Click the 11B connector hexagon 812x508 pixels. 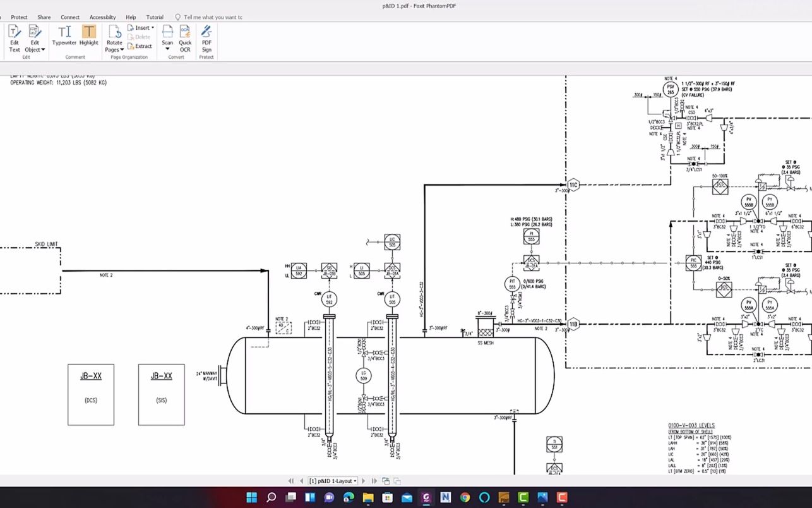coord(573,325)
